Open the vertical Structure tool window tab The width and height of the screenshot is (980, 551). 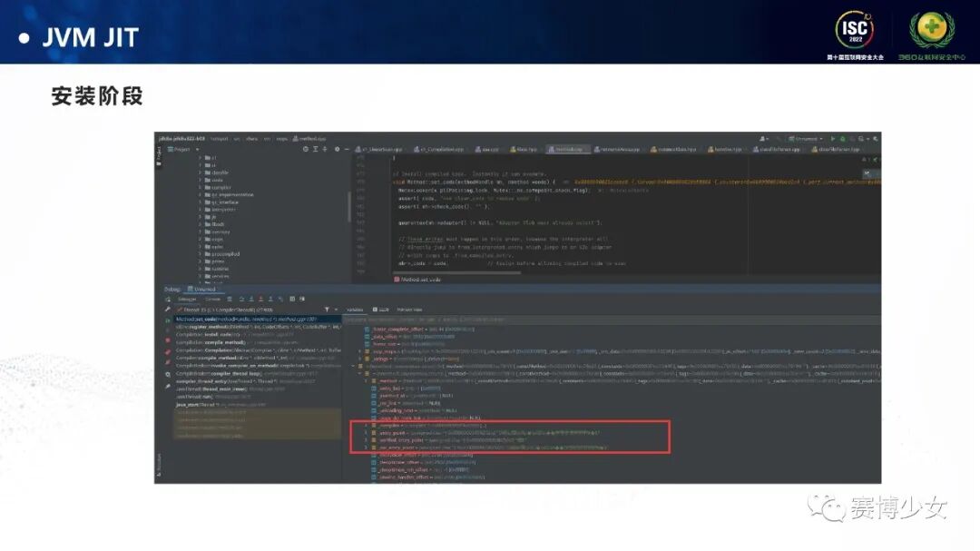(x=159, y=464)
